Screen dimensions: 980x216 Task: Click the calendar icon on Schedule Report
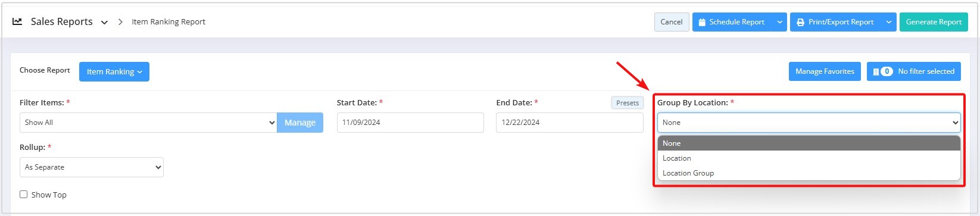coord(703,22)
